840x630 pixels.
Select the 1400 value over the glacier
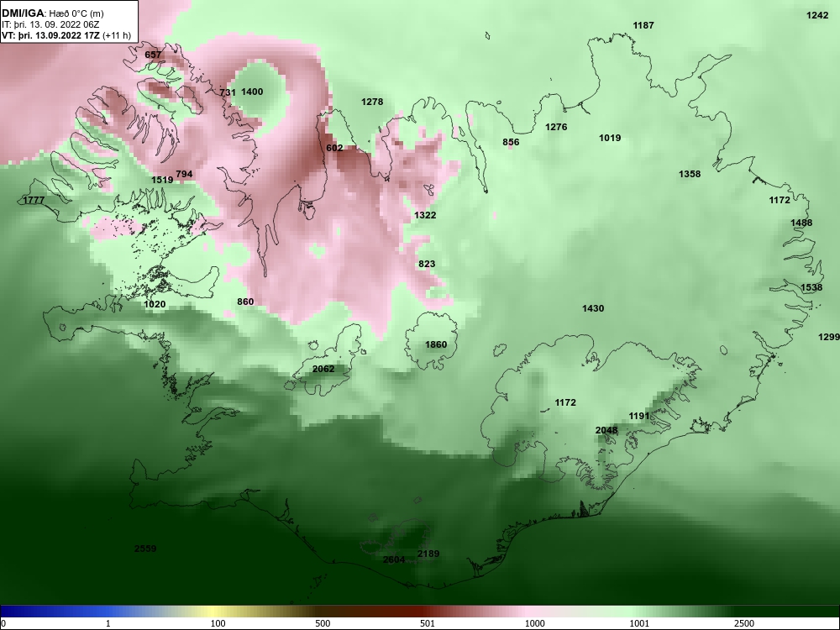point(252,92)
